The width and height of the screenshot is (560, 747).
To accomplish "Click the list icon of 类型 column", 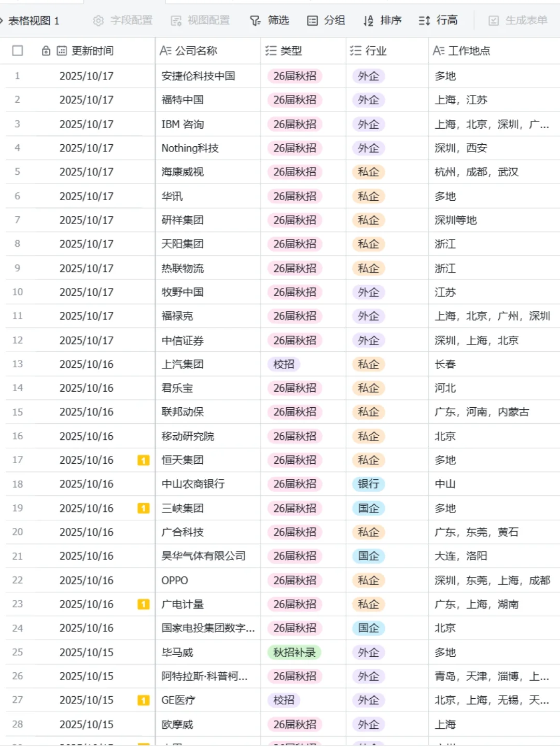I will [271, 50].
